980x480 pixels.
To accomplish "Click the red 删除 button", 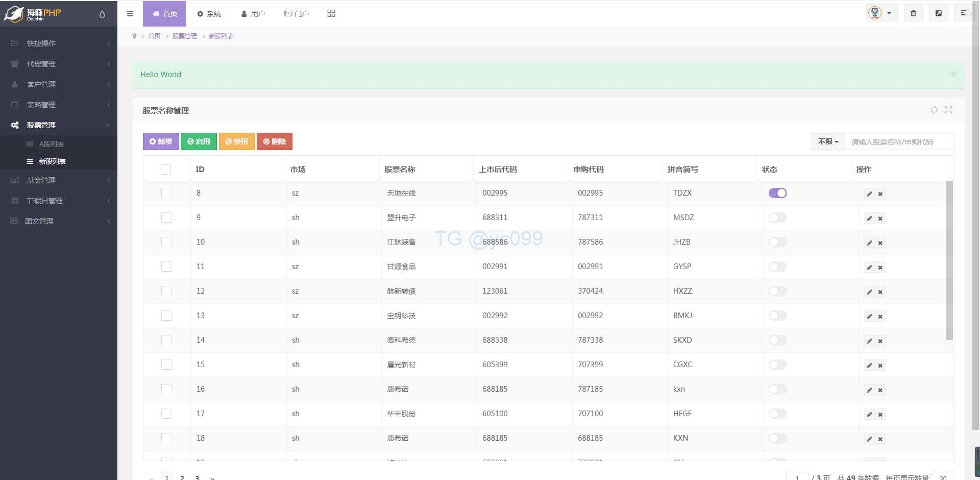I will tap(274, 141).
